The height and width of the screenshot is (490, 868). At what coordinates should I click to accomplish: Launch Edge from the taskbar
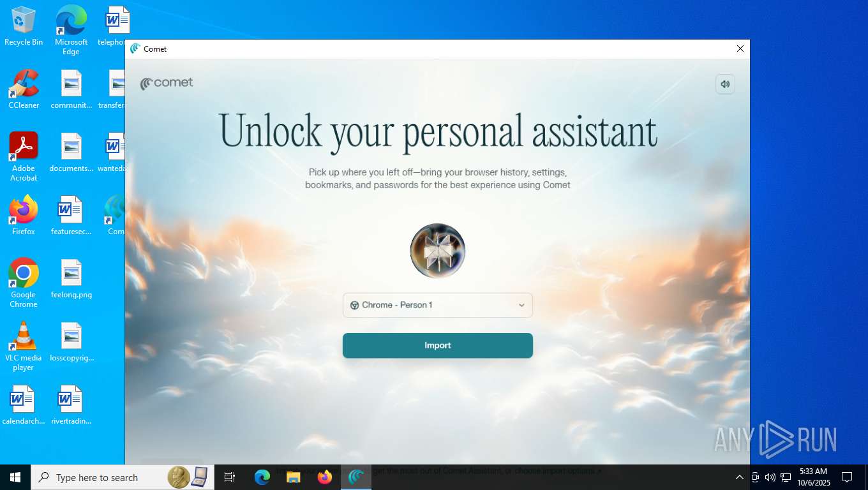(x=262, y=477)
